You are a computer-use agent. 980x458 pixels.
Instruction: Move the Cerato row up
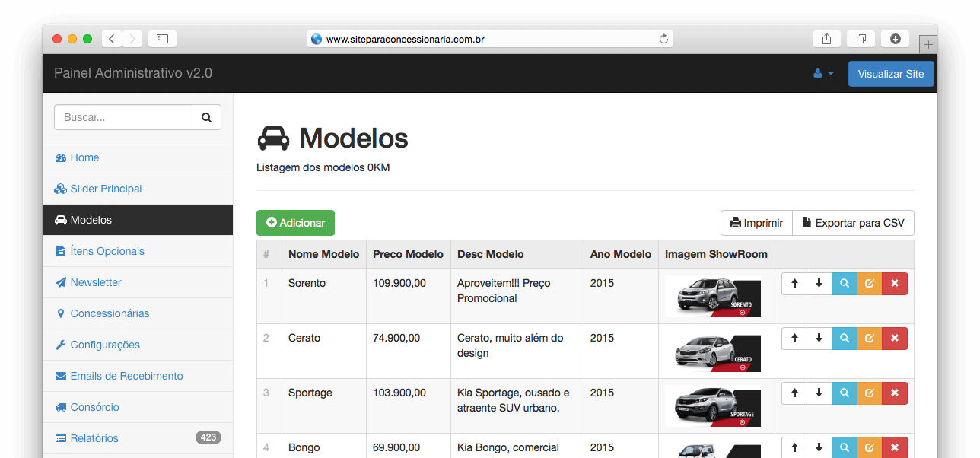click(x=794, y=339)
